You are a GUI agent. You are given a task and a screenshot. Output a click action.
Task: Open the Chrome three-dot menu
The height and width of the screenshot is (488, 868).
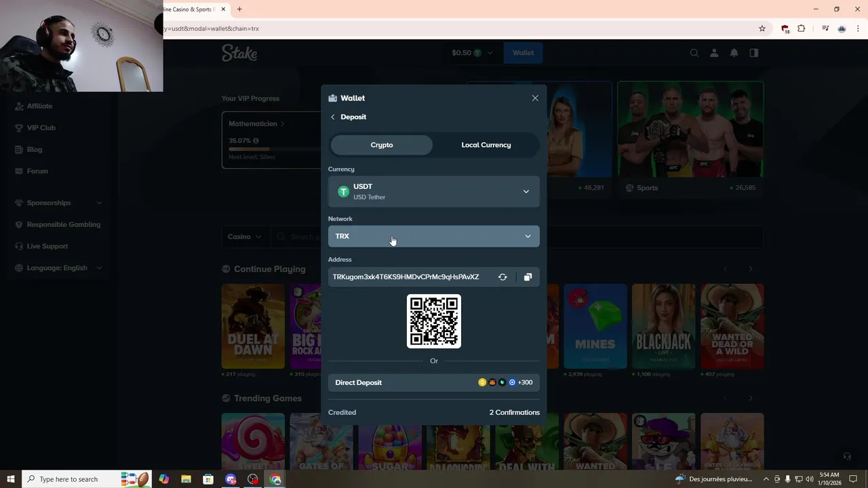point(858,28)
